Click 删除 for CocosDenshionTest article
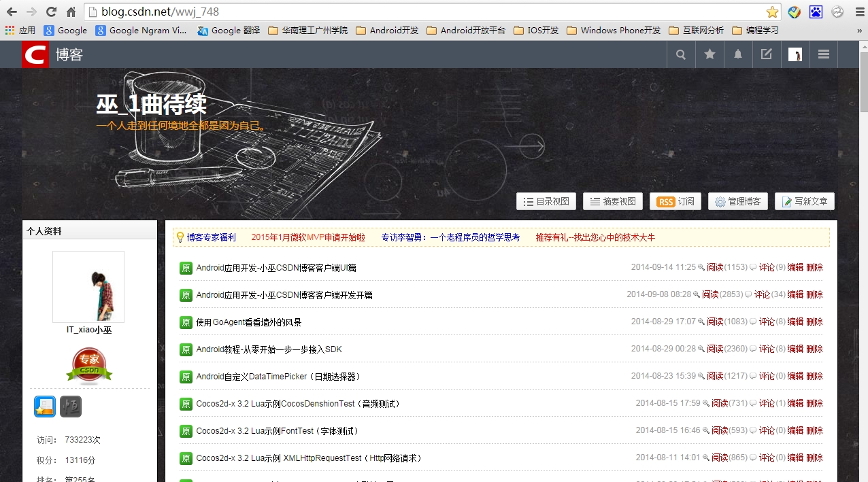The height and width of the screenshot is (482, 868). pyautogui.click(x=814, y=403)
